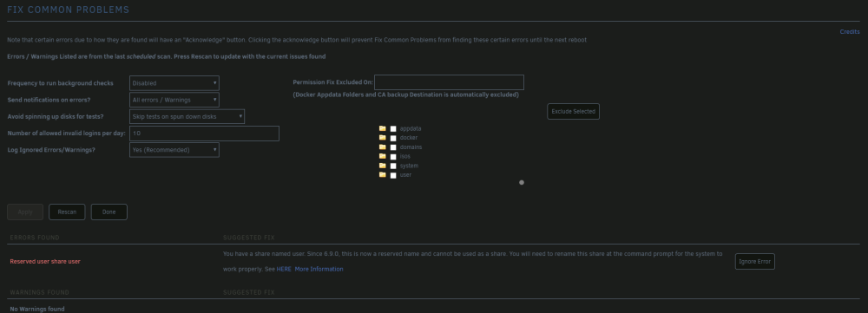Viewport: 868px width, 313px height.
Task: Open the background checks frequency dropdown
Action: 174,83
